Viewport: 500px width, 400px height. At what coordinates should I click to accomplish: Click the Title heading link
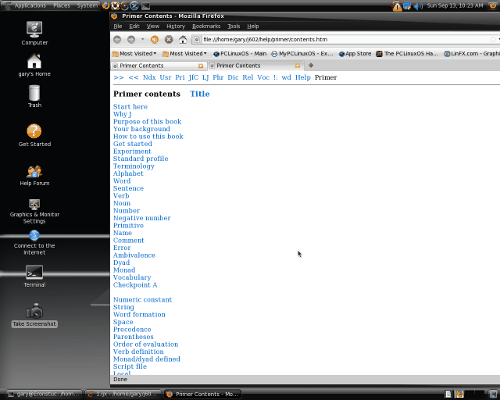tap(200, 94)
